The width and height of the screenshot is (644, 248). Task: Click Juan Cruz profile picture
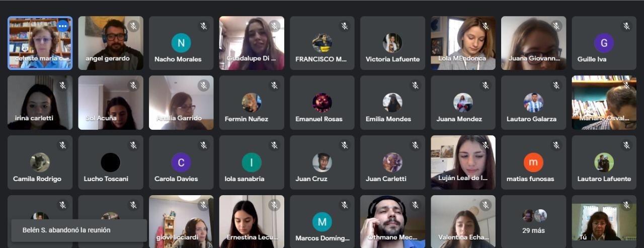[322, 162]
